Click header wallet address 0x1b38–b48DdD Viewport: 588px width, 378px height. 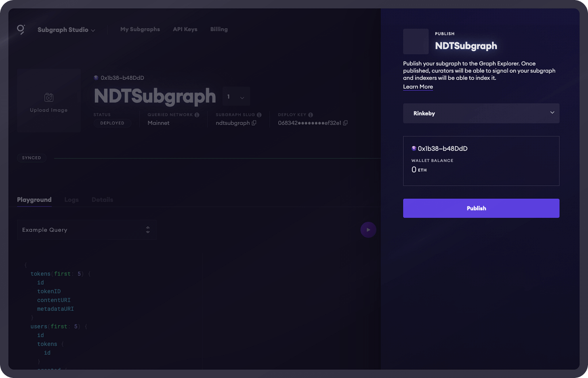[x=122, y=78]
